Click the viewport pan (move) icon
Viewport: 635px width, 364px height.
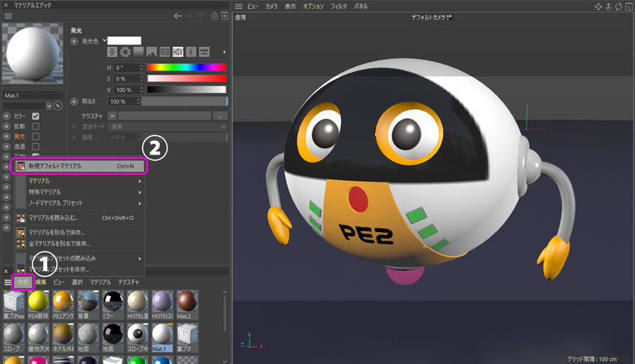pos(598,6)
